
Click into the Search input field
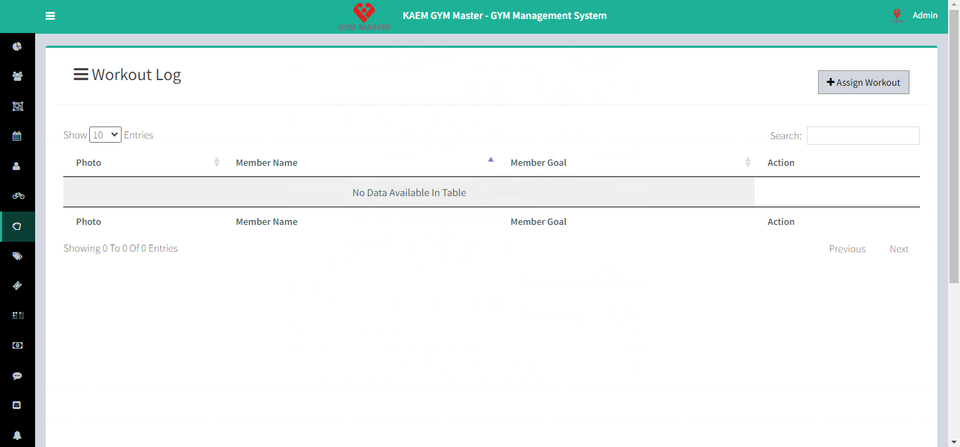863,136
